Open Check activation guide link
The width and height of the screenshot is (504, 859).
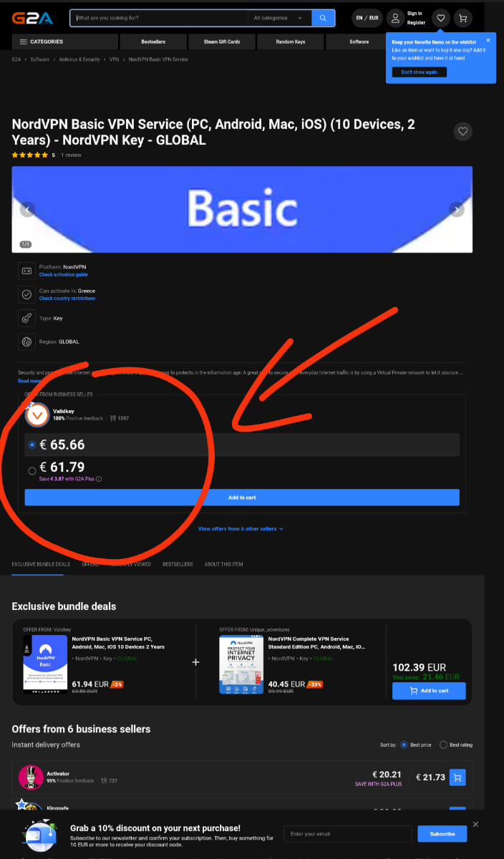pos(64,275)
